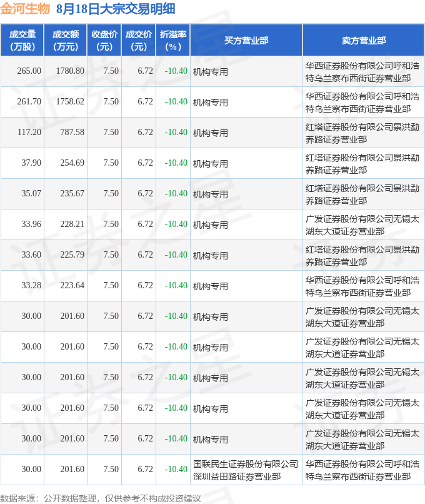Image resolution: width=425 pixels, height=504 pixels.
Task: Click 红塔证券 seller in the 37.90 row
Action: click(x=362, y=164)
